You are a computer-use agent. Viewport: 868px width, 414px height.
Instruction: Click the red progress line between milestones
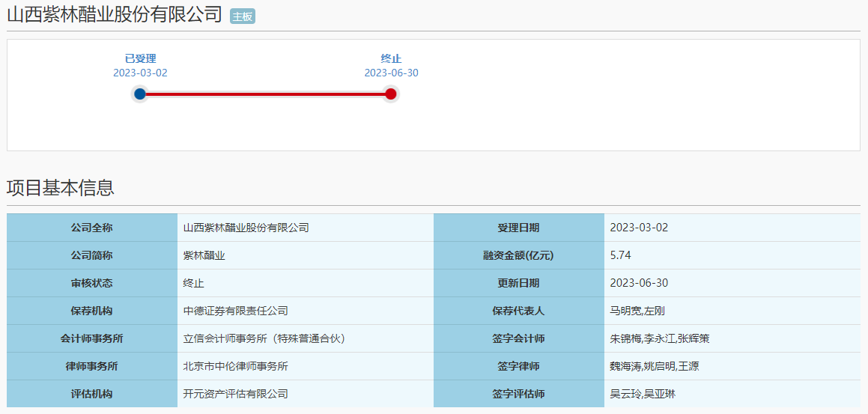265,94
